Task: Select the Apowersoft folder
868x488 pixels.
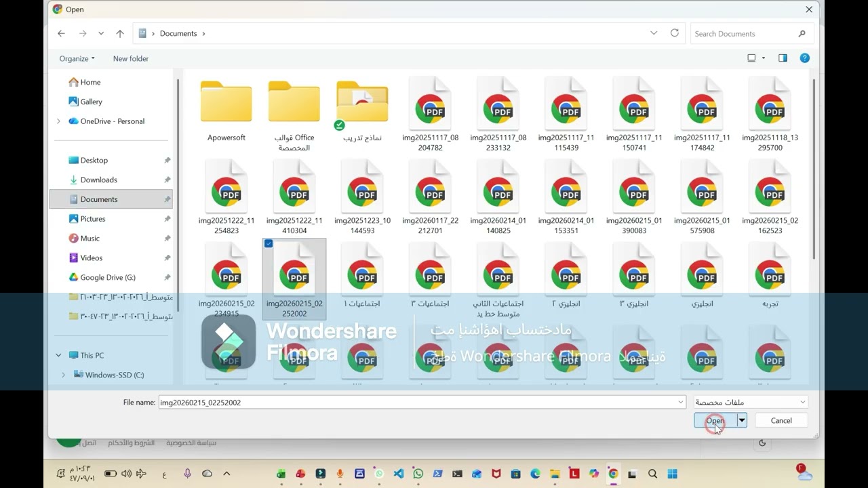Action: point(226,110)
